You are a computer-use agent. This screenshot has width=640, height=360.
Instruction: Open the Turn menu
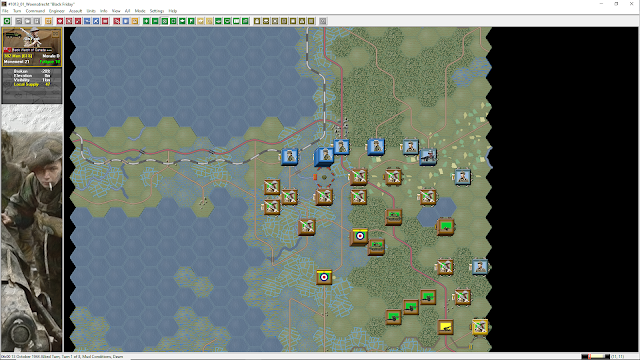click(x=17, y=11)
